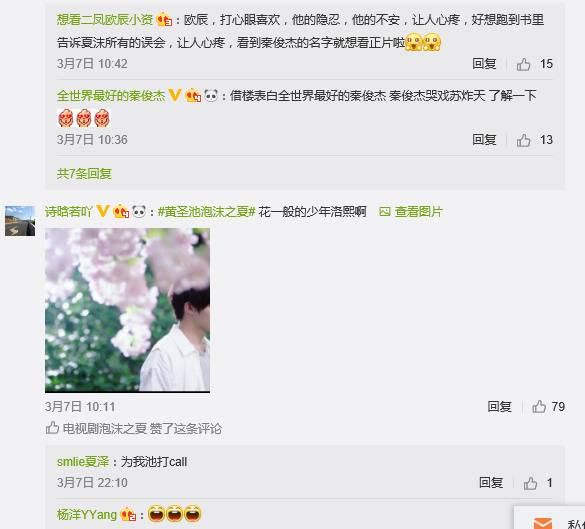585x529 pixels.
Task: Click the panda badge next to 诗晗若吖
Action: point(139,212)
